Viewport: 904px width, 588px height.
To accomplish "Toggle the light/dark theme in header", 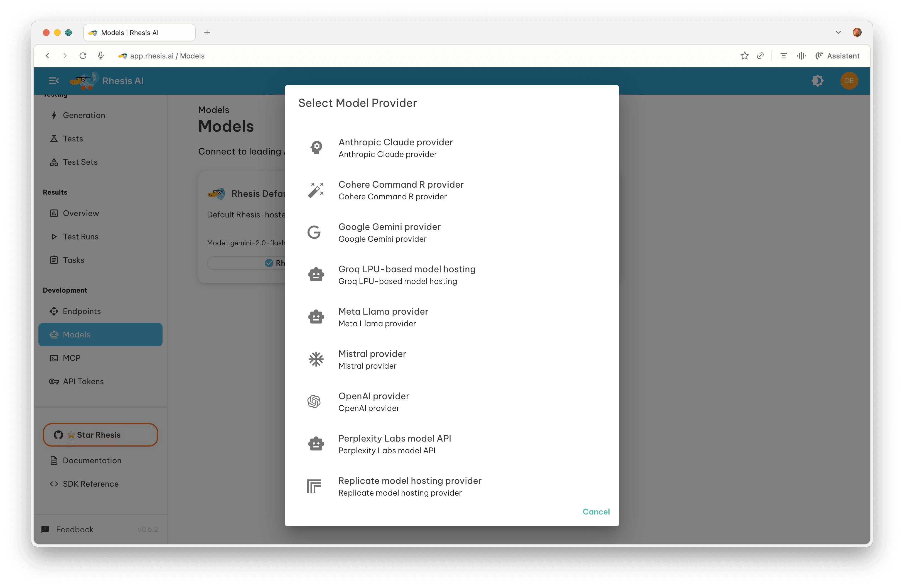I will pos(817,81).
